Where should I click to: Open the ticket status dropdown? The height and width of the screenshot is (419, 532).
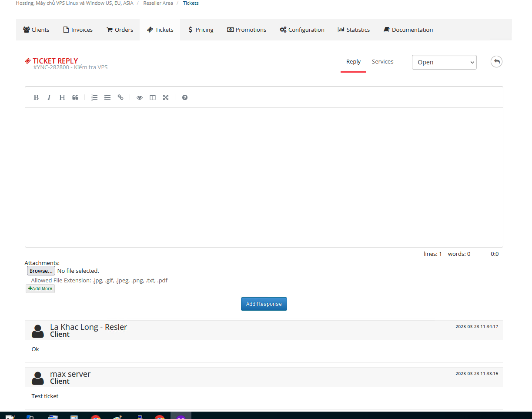pos(444,62)
